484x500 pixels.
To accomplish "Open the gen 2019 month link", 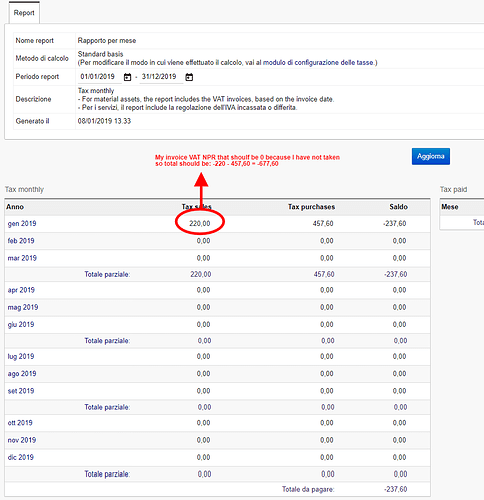I will tap(22, 223).
